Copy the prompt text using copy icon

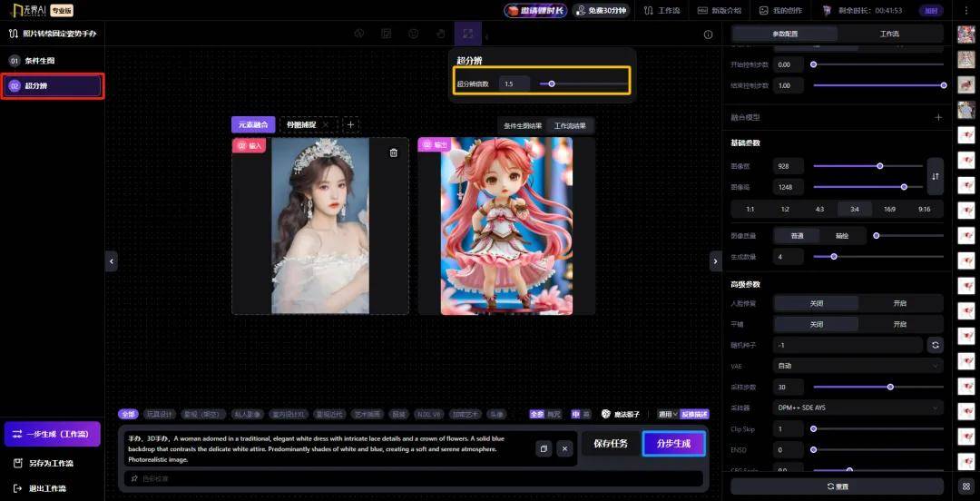543,448
